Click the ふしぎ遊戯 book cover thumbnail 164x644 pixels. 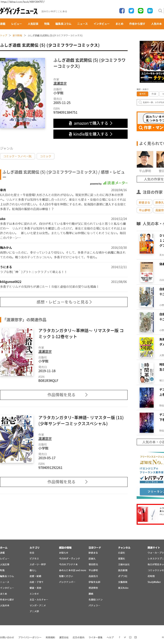click(23, 93)
